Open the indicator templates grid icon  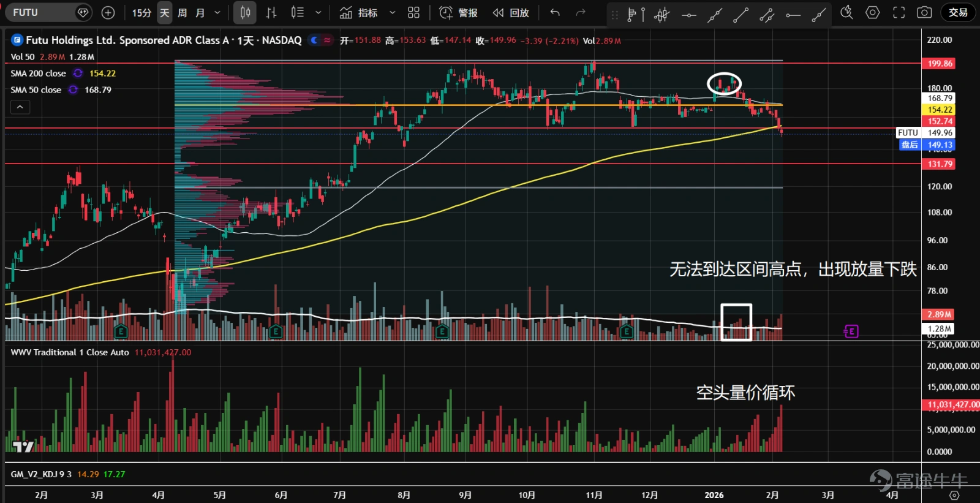coord(414,12)
